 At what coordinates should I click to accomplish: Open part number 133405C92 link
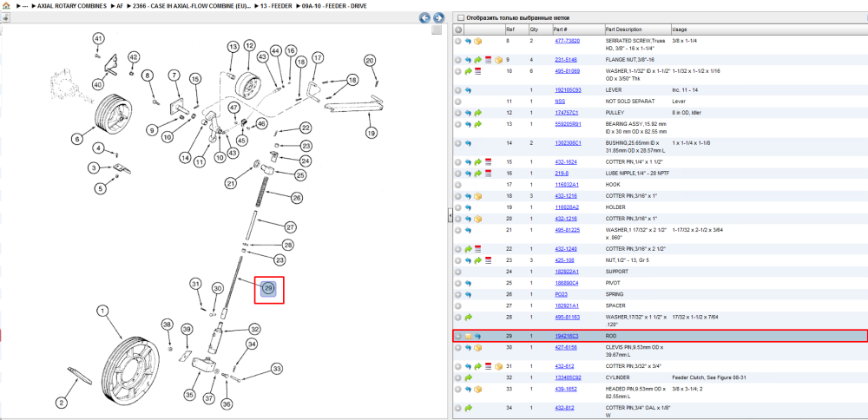568,377
